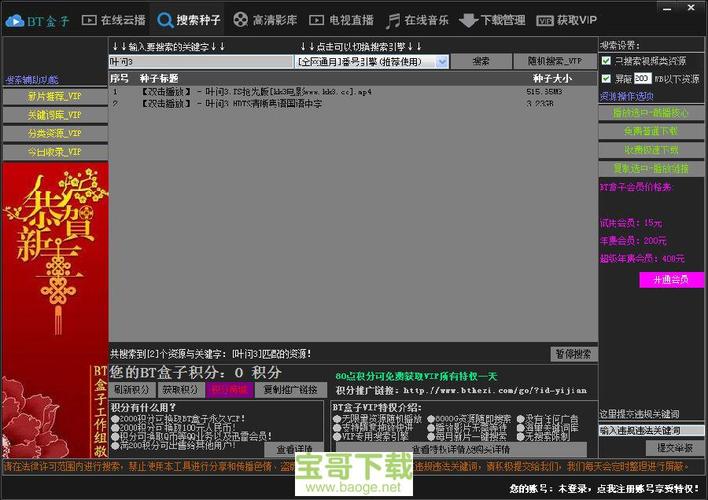Focus the search keyword field containing 叶问3
This screenshot has width=708, height=500.
click(201, 61)
